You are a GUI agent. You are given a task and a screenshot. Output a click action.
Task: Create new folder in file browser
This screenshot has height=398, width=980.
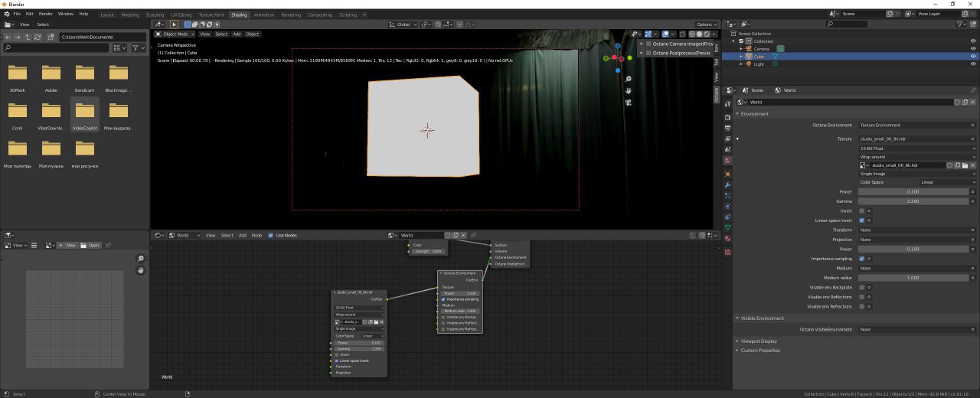[51, 37]
